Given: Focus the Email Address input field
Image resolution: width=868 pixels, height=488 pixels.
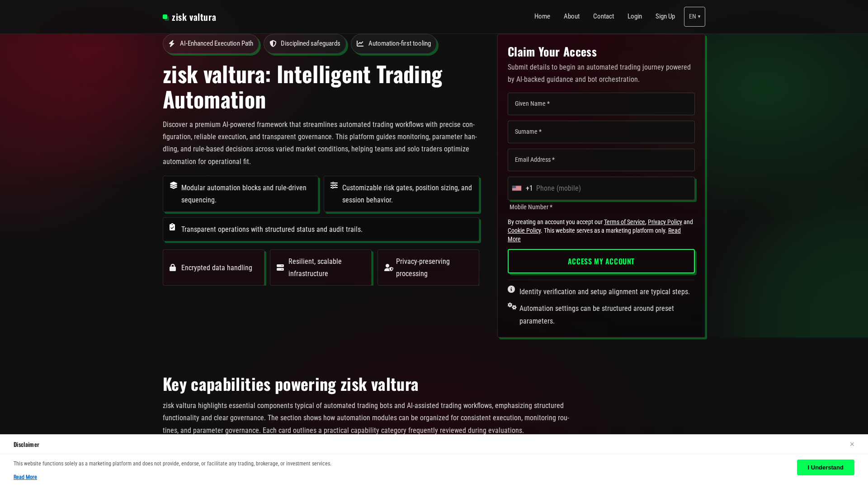Looking at the screenshot, I should 601,160.
